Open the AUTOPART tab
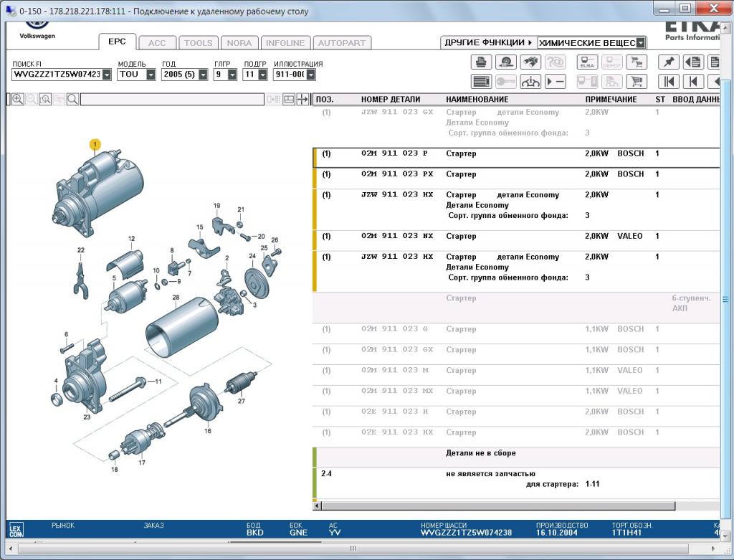This screenshot has height=560, width=734. point(342,43)
